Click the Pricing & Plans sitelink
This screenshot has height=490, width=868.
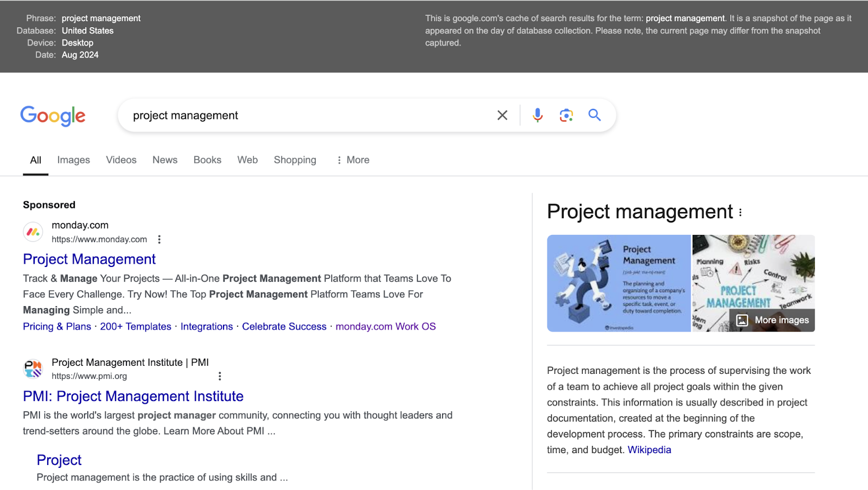tap(56, 326)
